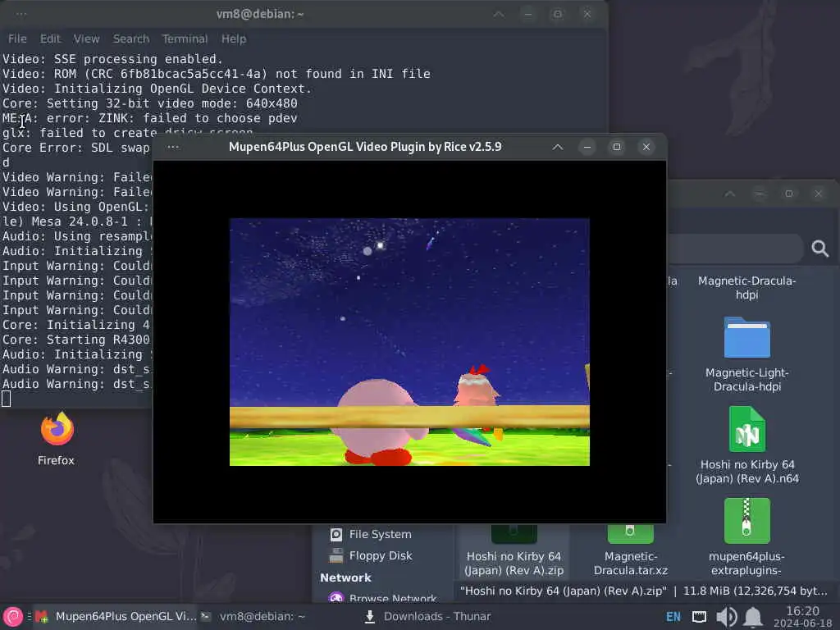Roll up the terminal window with the arrow
The height and width of the screenshot is (630, 840).
tap(499, 14)
